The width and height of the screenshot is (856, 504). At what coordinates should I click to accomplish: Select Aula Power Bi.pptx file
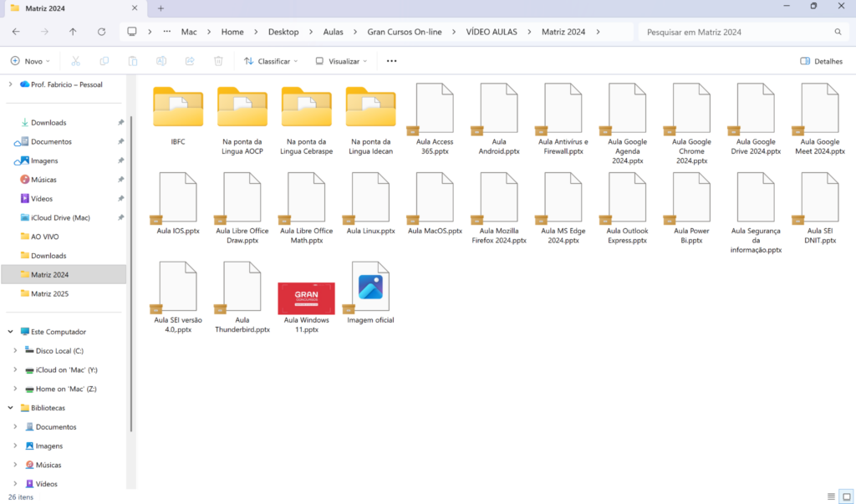[x=691, y=208]
